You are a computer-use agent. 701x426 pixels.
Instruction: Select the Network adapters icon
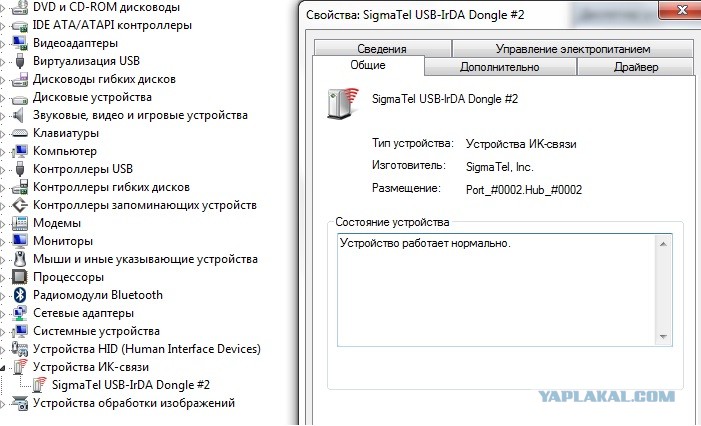[20, 313]
